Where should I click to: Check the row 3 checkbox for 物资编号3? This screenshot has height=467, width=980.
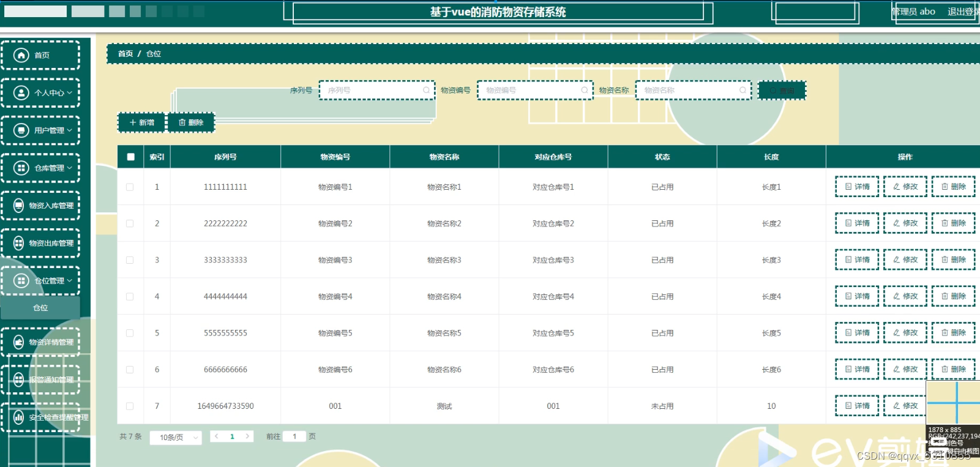tap(130, 260)
